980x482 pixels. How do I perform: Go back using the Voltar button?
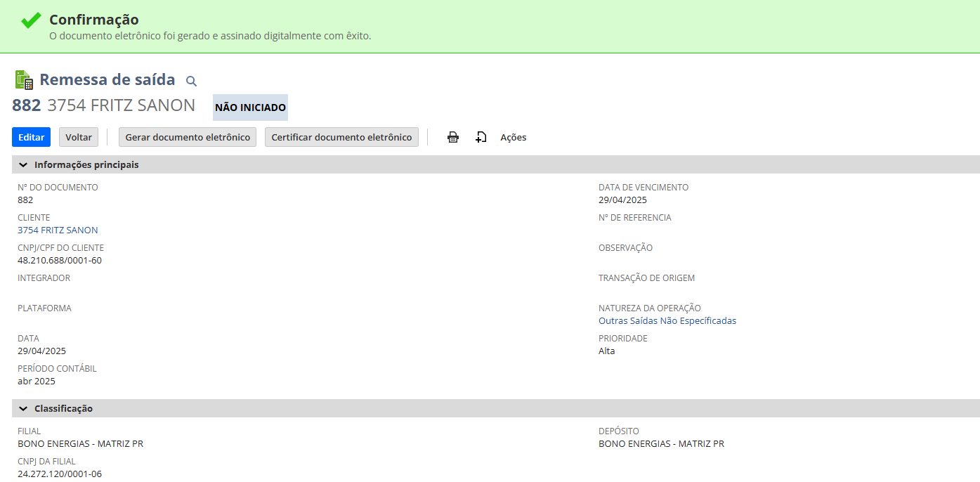pyautogui.click(x=79, y=137)
